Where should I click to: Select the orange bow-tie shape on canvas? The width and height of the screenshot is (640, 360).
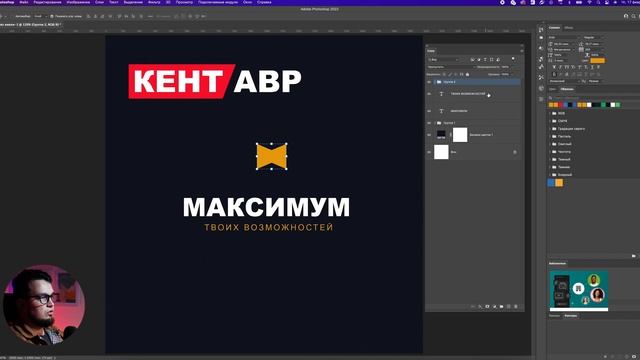[x=271, y=156]
